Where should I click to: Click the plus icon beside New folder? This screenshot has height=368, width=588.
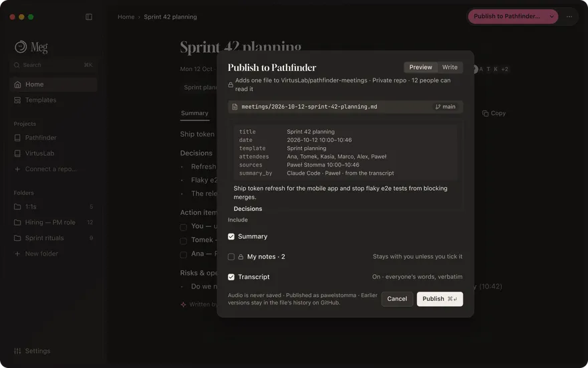coord(17,254)
